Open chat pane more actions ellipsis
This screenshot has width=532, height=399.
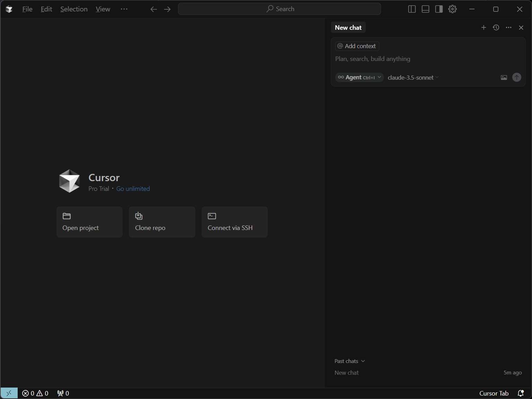point(508,27)
